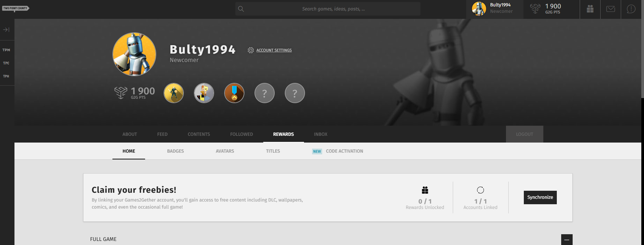
Task: Open the TPM sidebar shortcut
Action: pos(6,50)
